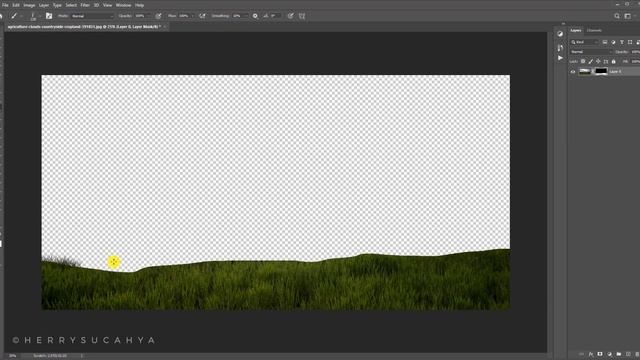Screen dimensions: 640x360
Task: Open the Smoothing value dropdown
Action: [239, 16]
